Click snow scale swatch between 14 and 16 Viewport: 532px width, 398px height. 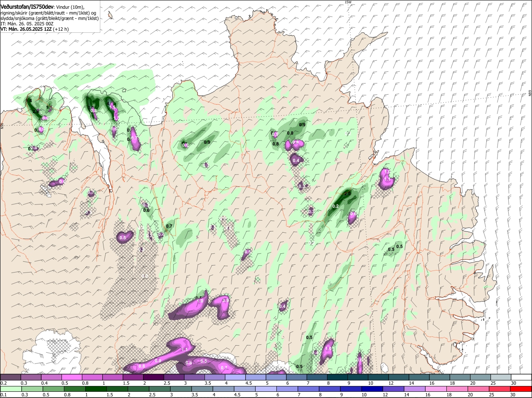coord(420,376)
